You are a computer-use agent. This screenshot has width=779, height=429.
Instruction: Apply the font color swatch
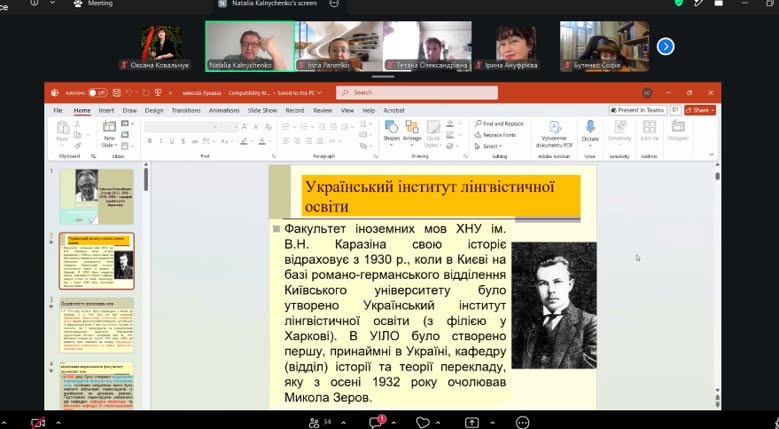[261, 142]
